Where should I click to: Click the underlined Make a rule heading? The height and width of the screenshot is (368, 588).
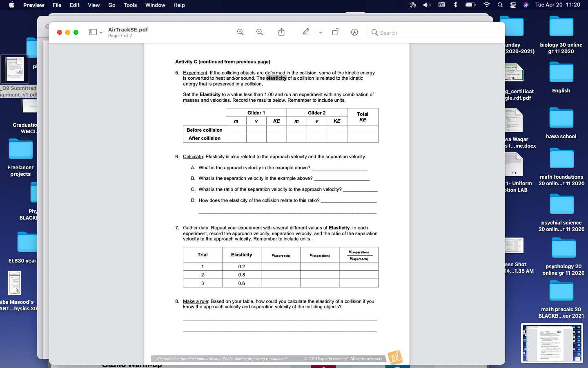196,301
